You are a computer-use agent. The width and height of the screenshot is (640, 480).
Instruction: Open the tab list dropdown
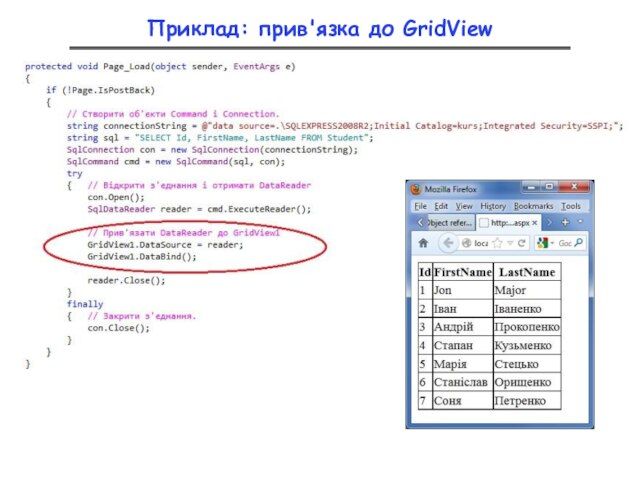point(582,222)
